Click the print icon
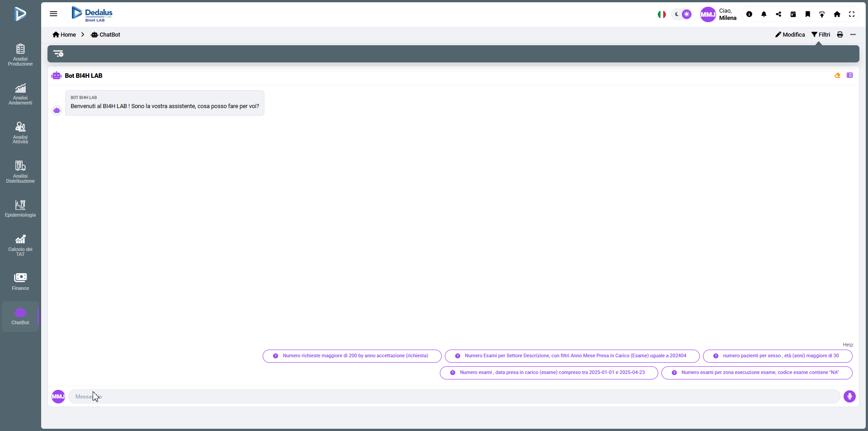The image size is (868, 431). pos(840,35)
